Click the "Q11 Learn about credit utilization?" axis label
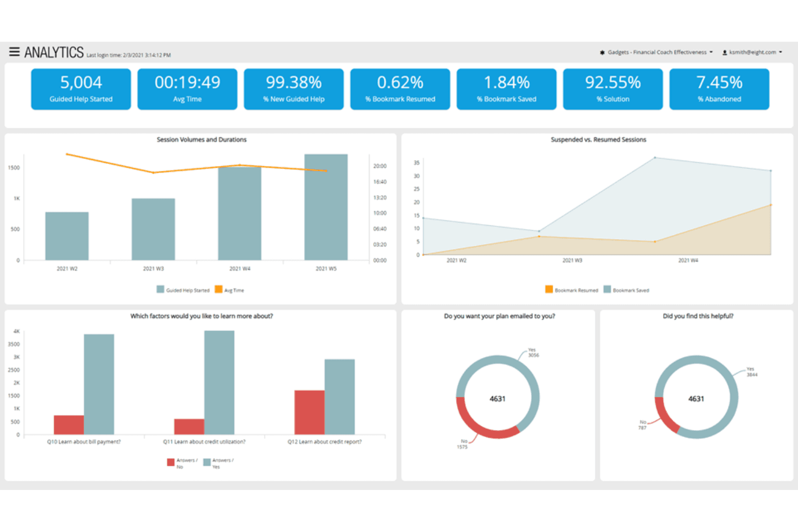The height and width of the screenshot is (532, 798). 204,441
